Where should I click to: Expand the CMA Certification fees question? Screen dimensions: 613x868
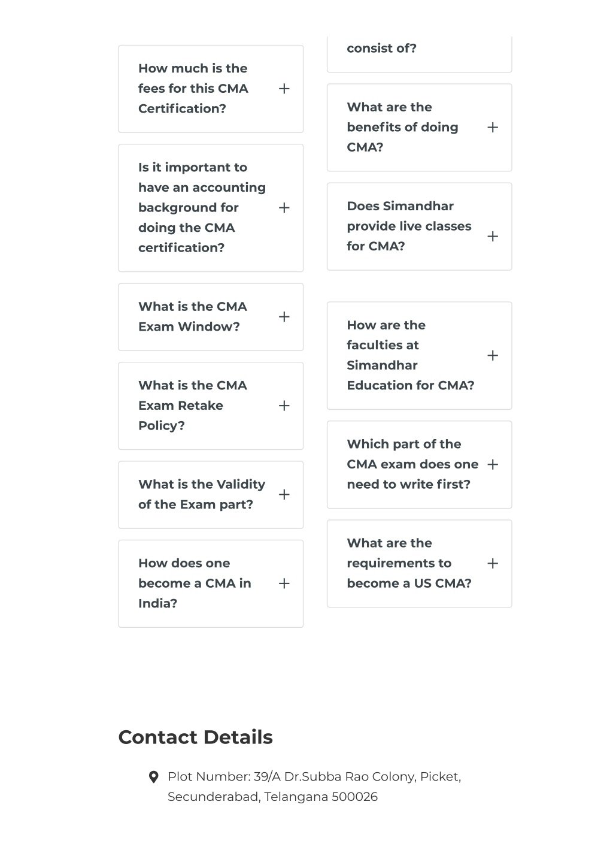click(x=284, y=89)
